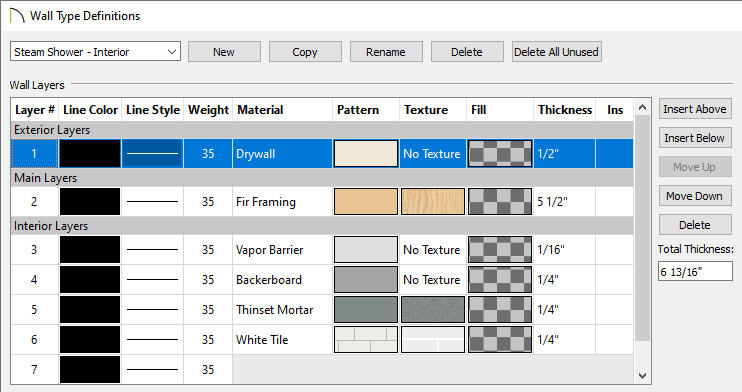Click the Fir Framing pattern color swatch
Image resolution: width=742 pixels, height=392 pixels.
coord(366,202)
